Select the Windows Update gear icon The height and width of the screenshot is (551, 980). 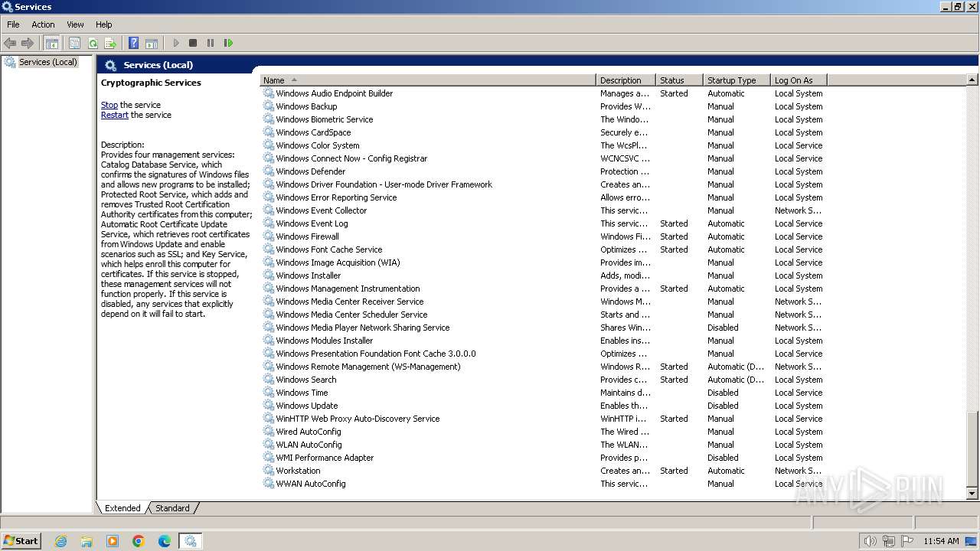coord(269,406)
